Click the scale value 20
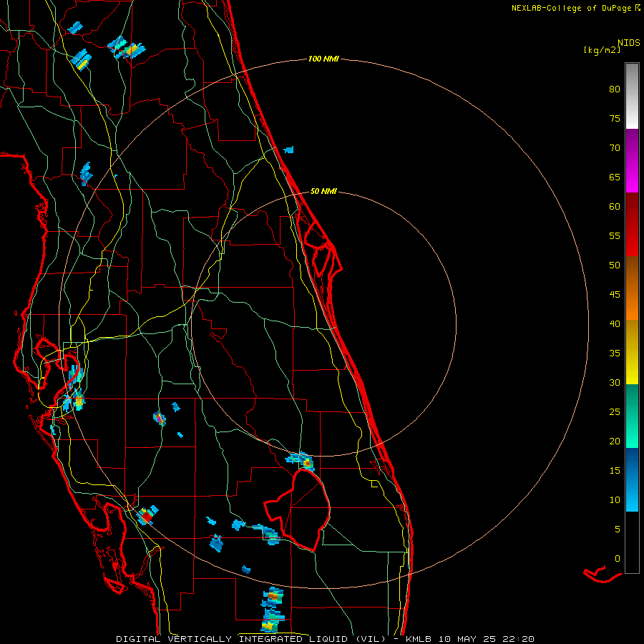Viewport: 644px width, 644px height. (x=615, y=441)
